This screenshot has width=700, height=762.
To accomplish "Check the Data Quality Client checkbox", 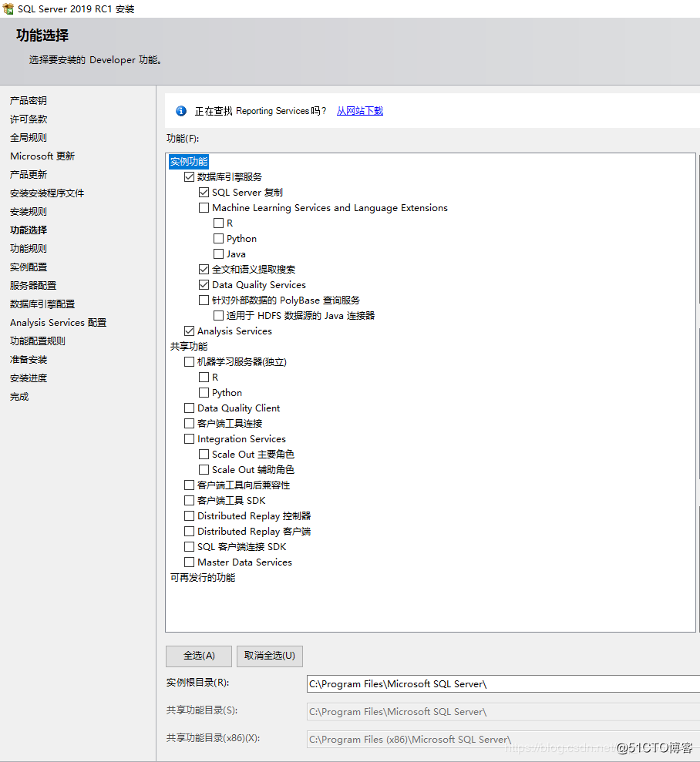I will point(189,408).
